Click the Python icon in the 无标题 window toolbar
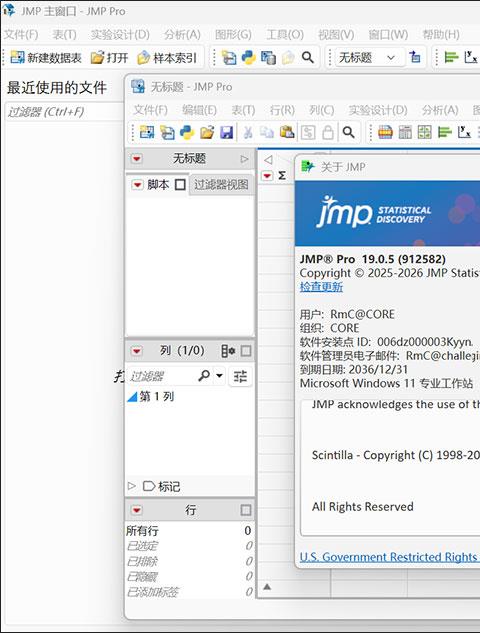Image resolution: width=480 pixels, height=633 pixels. [x=187, y=132]
